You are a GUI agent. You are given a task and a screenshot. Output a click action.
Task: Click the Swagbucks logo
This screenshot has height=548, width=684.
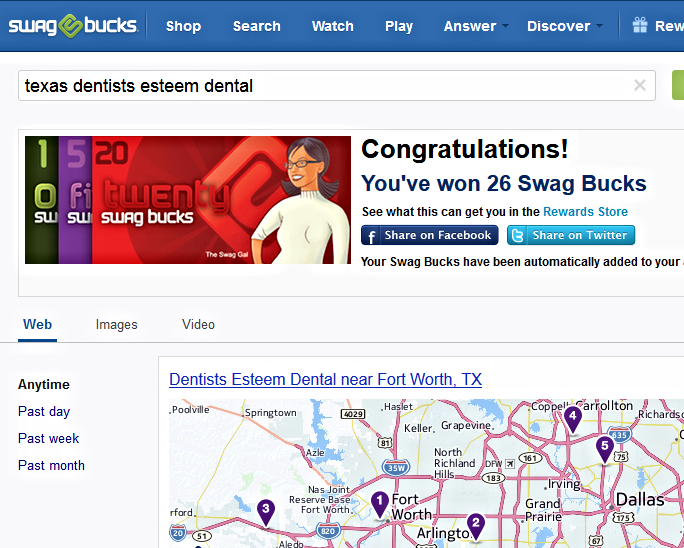(x=73, y=26)
